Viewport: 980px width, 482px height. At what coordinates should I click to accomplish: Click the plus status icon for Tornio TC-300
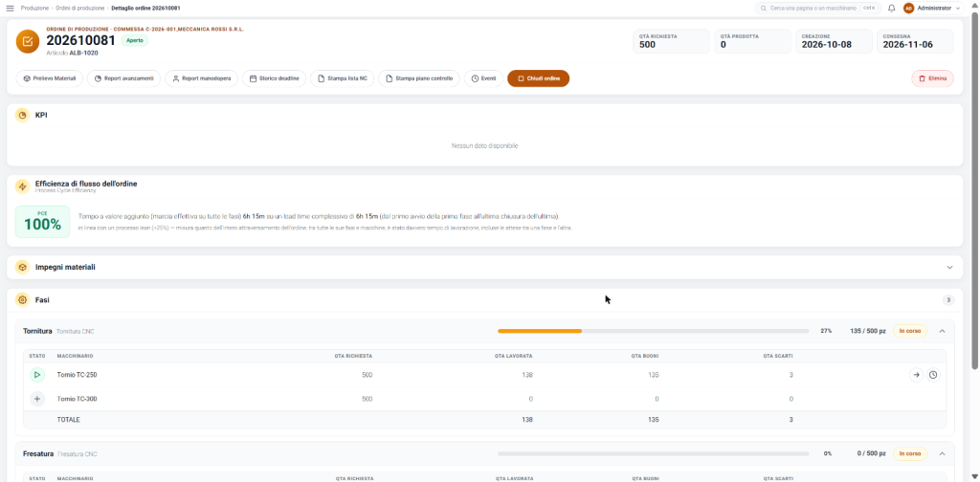point(37,399)
